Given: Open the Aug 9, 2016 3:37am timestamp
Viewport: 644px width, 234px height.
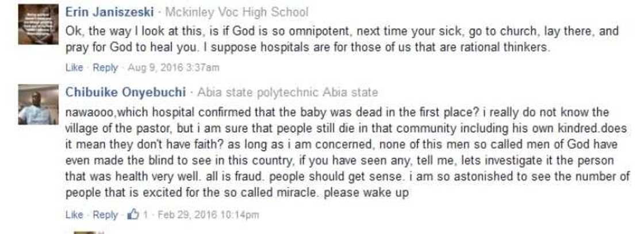Looking at the screenshot, I should tap(173, 67).
